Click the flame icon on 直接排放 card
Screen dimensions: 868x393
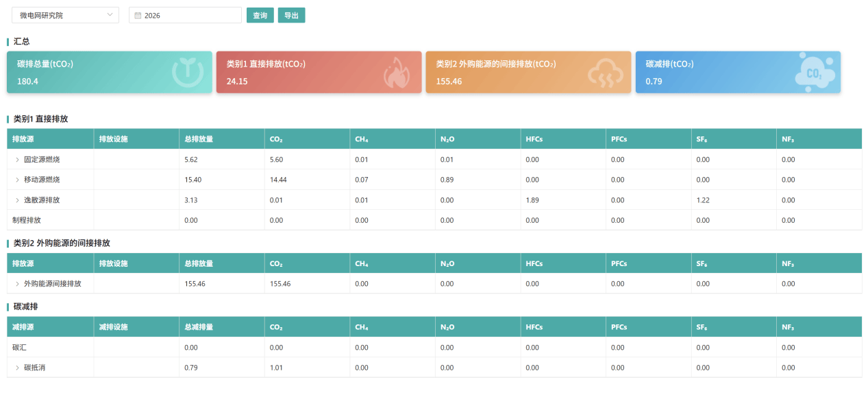click(x=397, y=73)
